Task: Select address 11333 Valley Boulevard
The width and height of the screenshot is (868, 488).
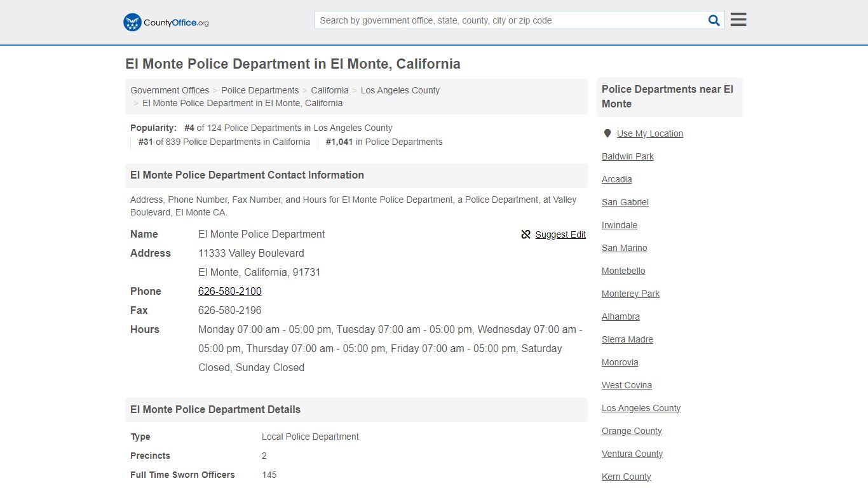Action: [x=251, y=253]
